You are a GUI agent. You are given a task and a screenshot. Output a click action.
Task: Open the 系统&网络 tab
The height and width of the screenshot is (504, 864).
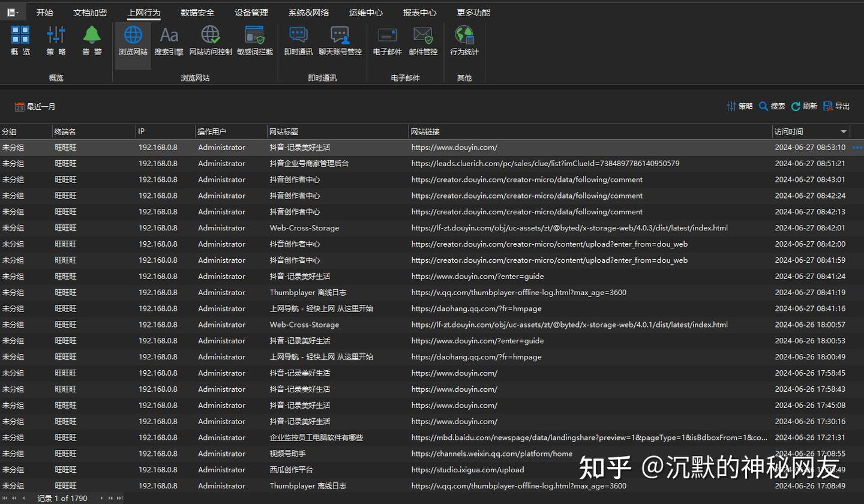[308, 13]
